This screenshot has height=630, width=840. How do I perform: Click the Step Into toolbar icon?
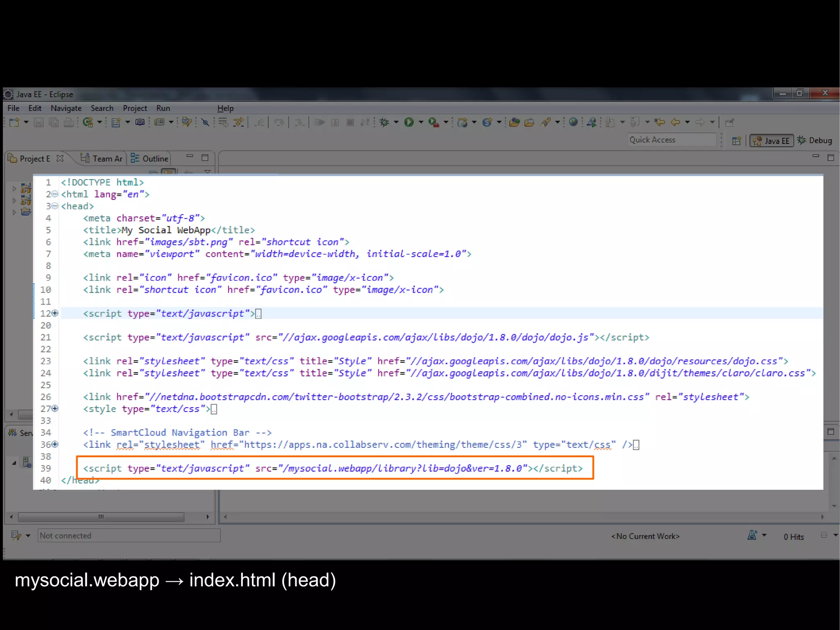[299, 122]
